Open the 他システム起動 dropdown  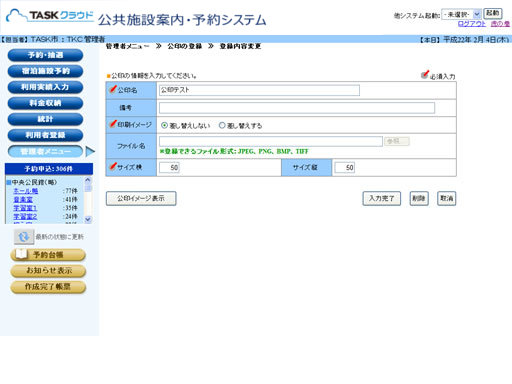tap(461, 14)
